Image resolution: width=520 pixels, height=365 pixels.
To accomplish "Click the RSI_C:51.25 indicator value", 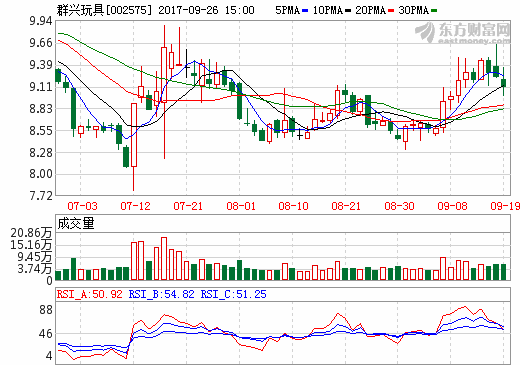I will [x=233, y=294].
